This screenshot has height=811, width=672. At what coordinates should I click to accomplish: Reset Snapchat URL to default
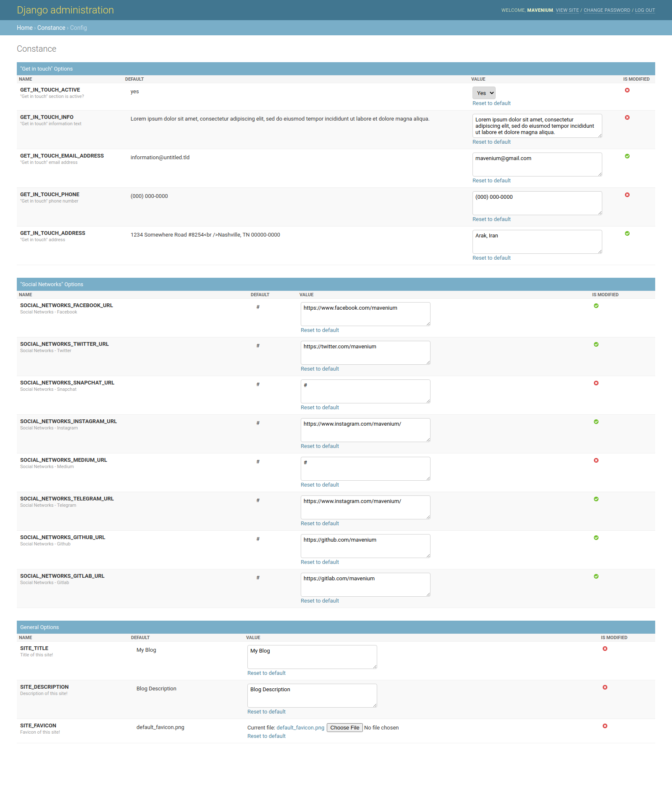click(320, 408)
